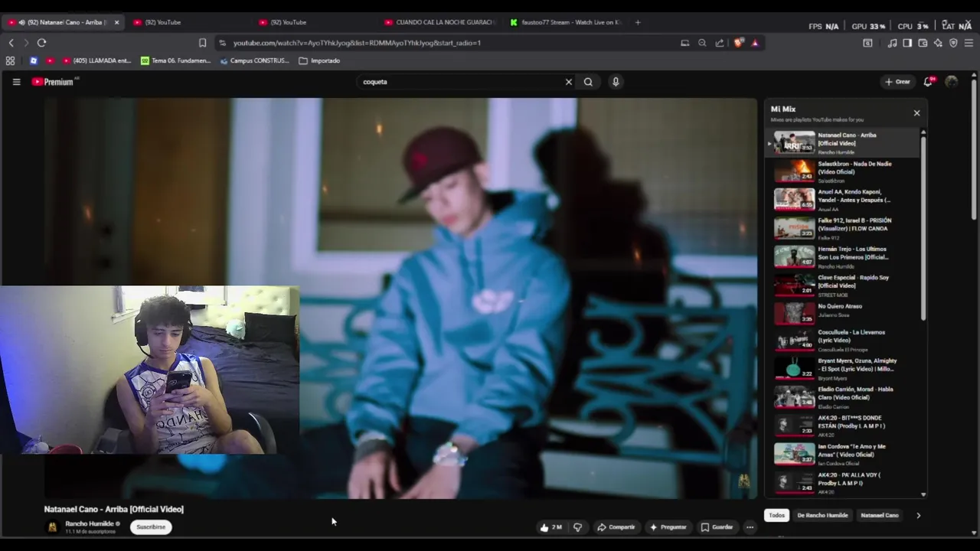Save video with the Guardar button

pos(717,527)
